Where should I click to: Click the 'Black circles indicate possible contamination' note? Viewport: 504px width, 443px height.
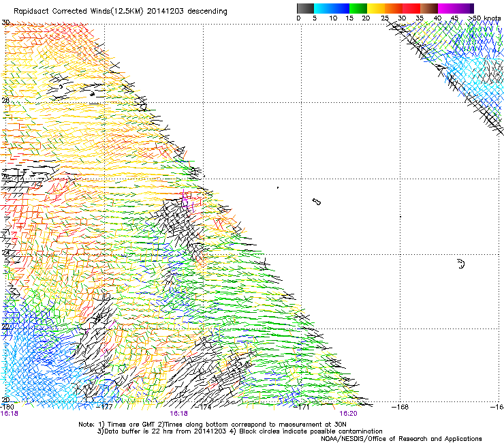tap(311, 431)
